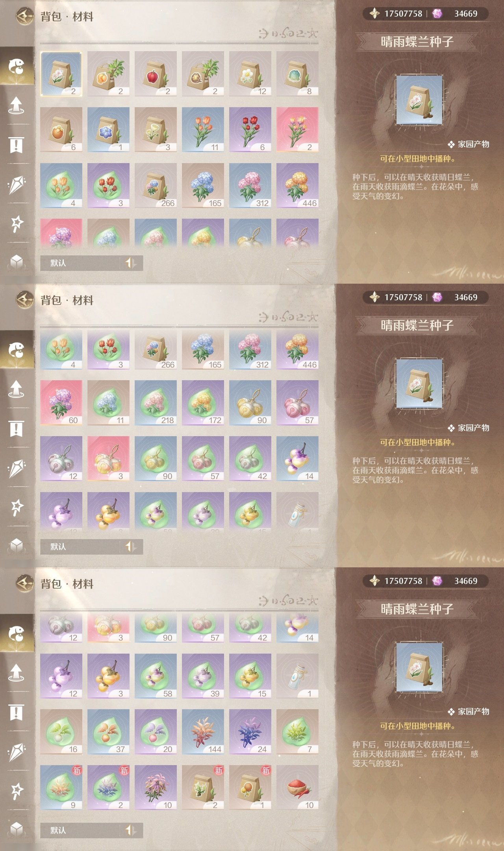504x851 pixels.
Task: Select the red tulip bouquet showing 6
Action: (250, 130)
